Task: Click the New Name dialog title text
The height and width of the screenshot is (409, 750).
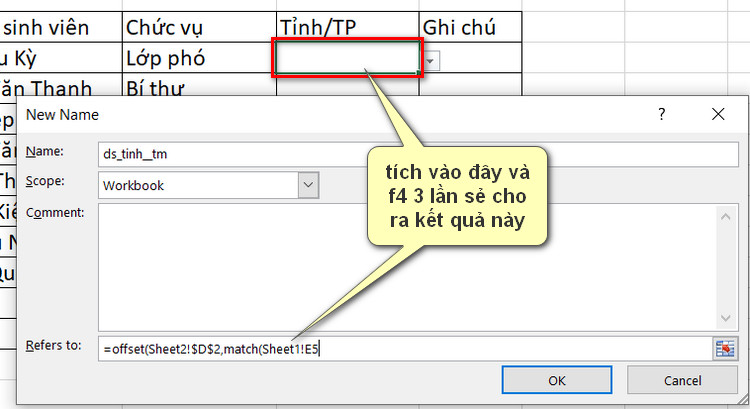Action: 62,115
